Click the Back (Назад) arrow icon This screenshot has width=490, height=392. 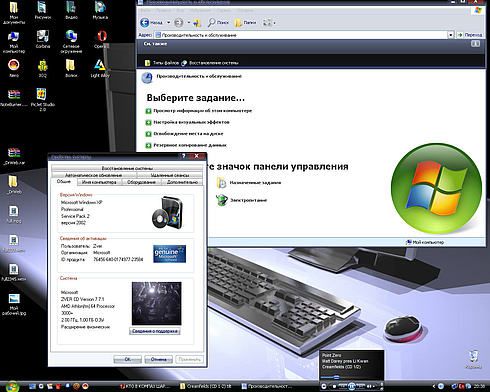point(145,23)
